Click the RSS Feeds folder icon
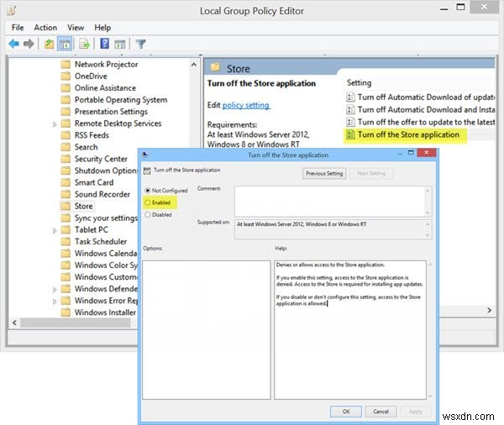Viewport: 504px width, 425px height. 66,135
